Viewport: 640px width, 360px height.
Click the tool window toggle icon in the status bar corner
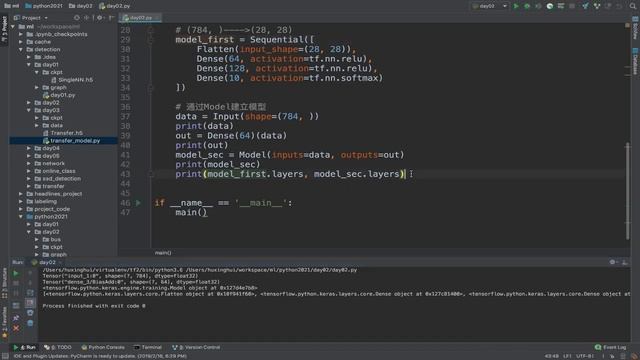pos(5,356)
